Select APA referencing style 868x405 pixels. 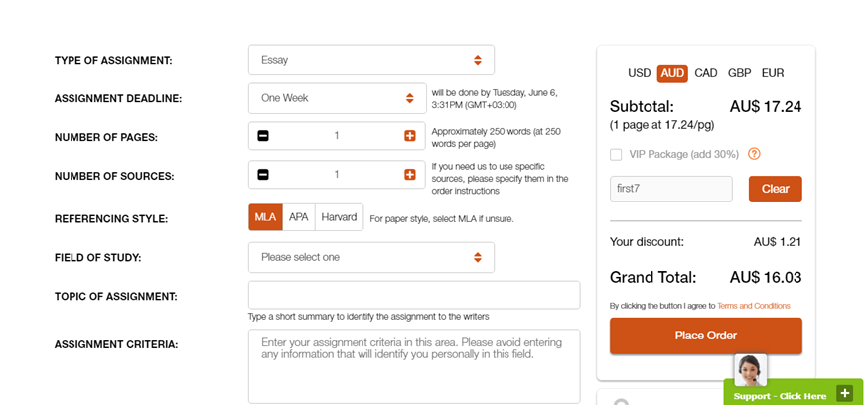[298, 217]
